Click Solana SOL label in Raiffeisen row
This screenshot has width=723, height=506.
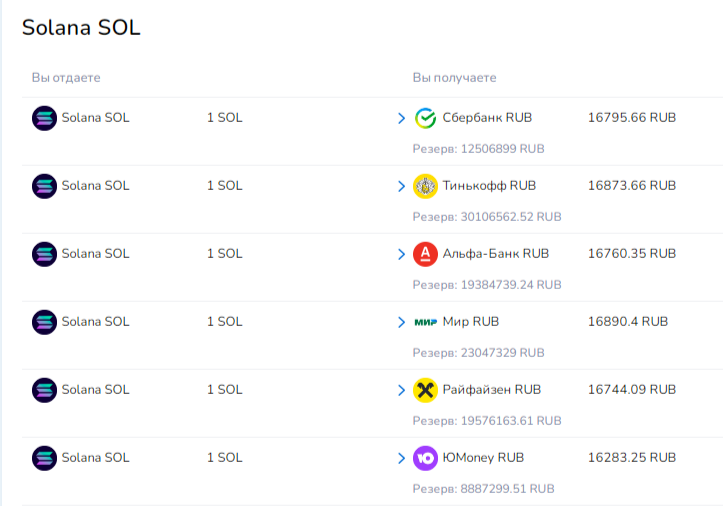pyautogui.click(x=95, y=389)
